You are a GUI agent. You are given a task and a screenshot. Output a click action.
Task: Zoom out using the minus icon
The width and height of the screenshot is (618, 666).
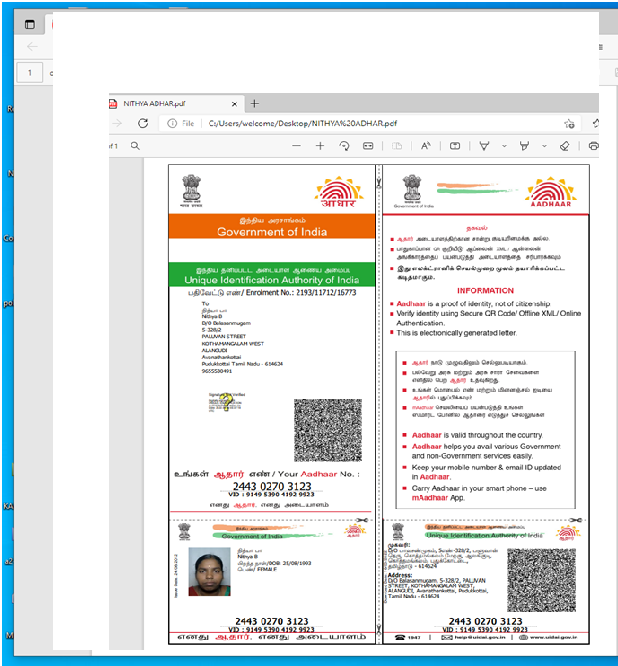[296, 146]
